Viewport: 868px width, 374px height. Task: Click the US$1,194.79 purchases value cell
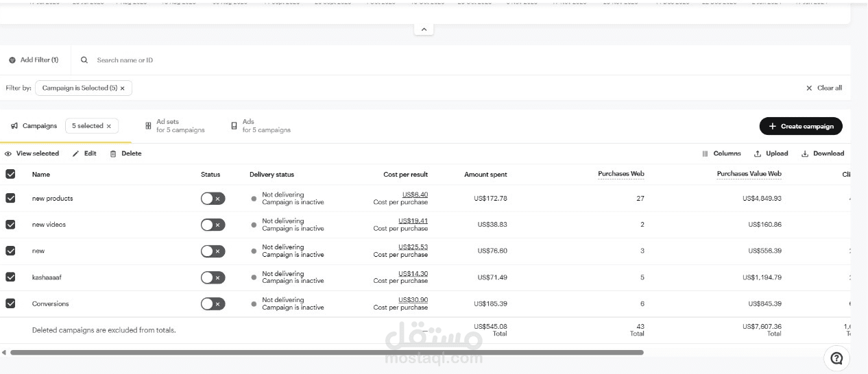[x=762, y=277]
